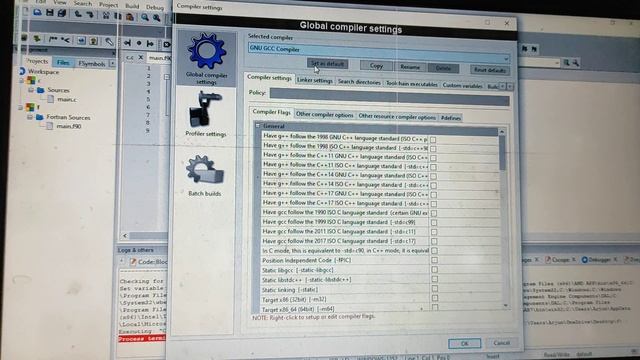Viewport: 640px width, 360px height.
Task: Open the Selected compiler dropdown
Action: click(x=379, y=52)
